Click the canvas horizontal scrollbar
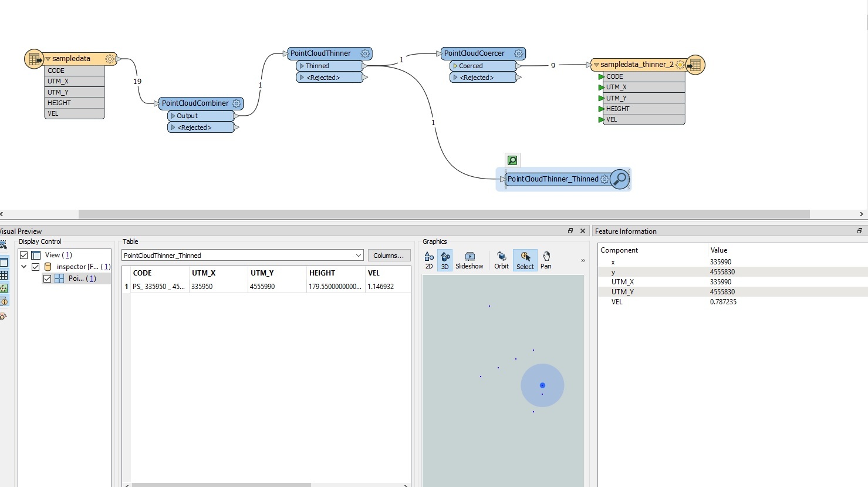Image resolution: width=868 pixels, height=487 pixels. coord(444,214)
